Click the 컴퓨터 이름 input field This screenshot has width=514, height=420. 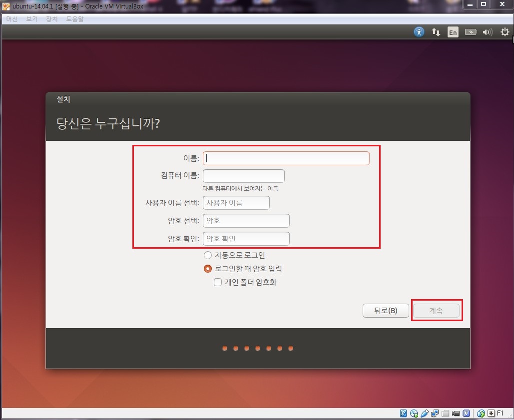pyautogui.click(x=243, y=175)
